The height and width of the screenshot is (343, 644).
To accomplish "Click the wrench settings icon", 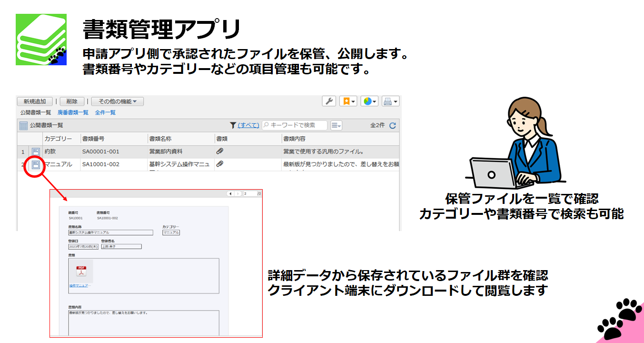I will click(x=329, y=101).
